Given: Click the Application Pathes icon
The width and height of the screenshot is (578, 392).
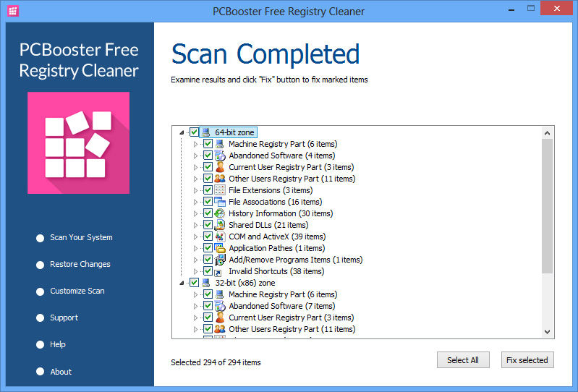Looking at the screenshot, I should tap(220, 248).
